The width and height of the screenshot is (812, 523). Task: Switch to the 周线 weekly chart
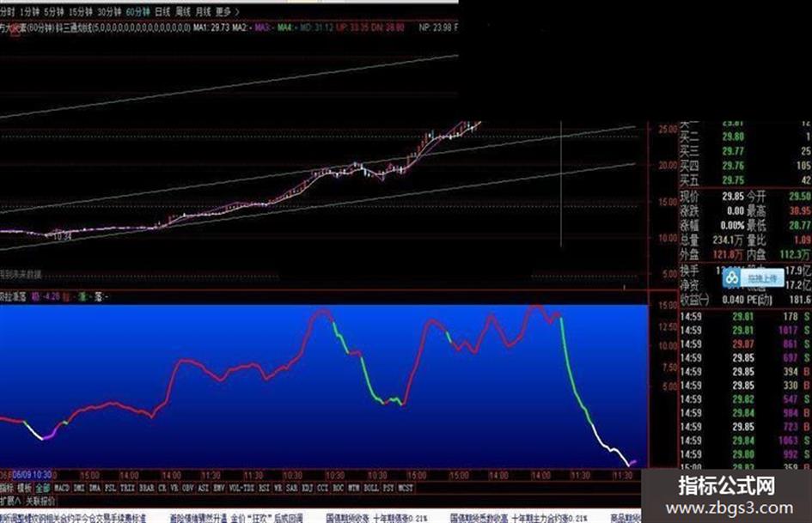tap(182, 11)
